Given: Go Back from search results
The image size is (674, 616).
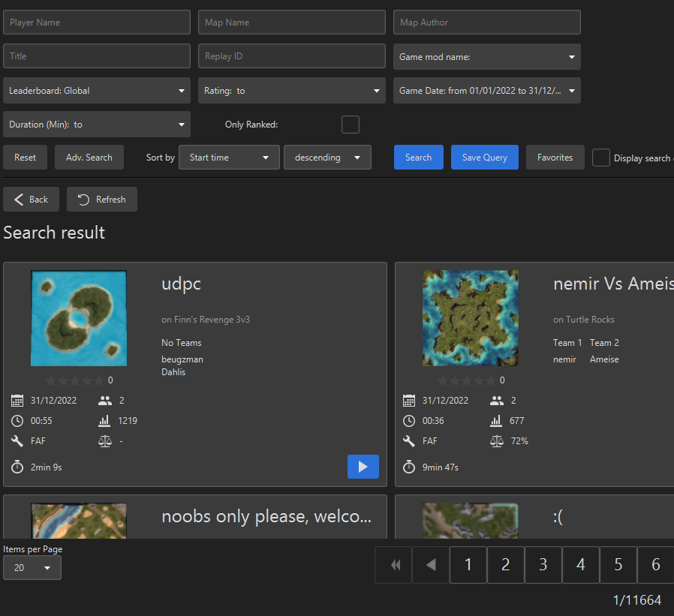Looking at the screenshot, I should pyautogui.click(x=31, y=199).
